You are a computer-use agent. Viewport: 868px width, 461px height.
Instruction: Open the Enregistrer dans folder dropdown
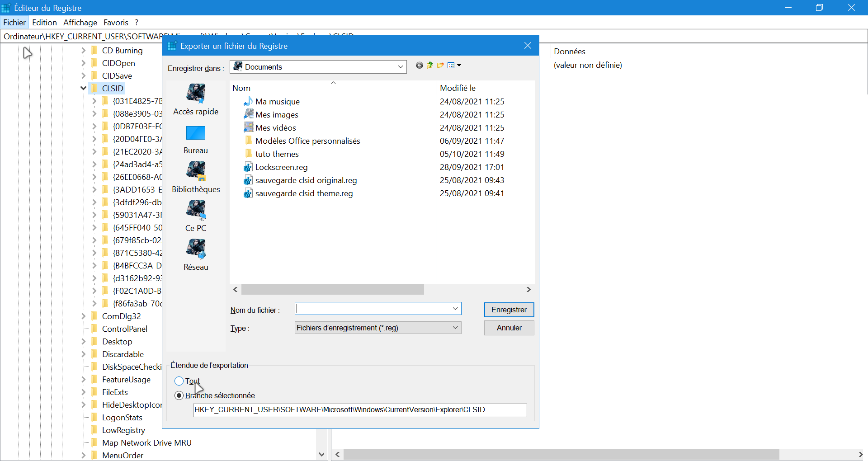click(x=400, y=67)
